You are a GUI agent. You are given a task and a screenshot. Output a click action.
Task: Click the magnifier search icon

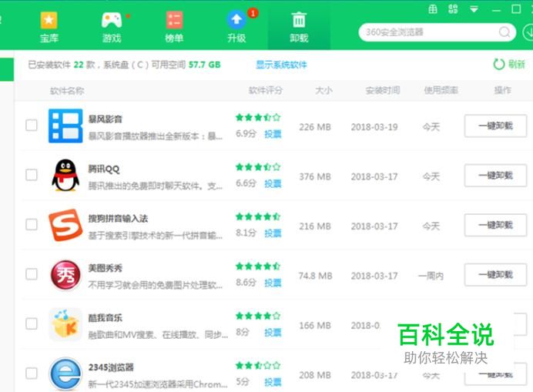coord(505,32)
